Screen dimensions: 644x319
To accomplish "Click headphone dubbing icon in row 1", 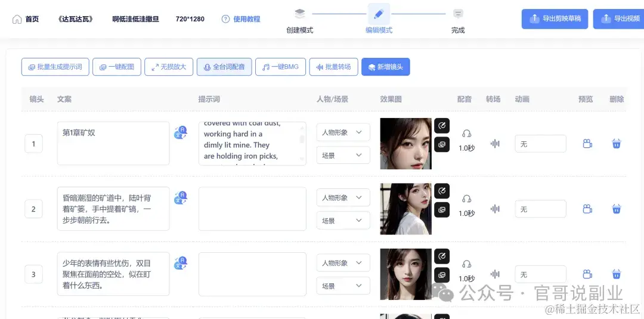I will coord(466,134).
